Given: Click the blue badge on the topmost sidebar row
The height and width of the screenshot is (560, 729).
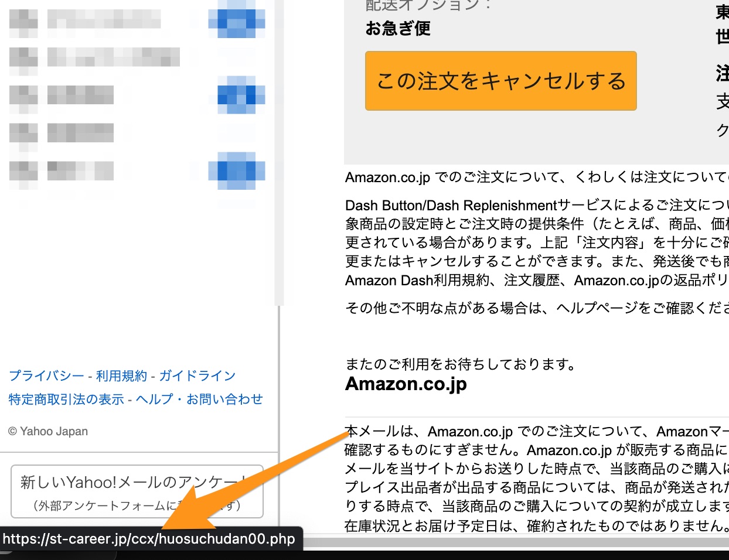Looking at the screenshot, I should [237, 19].
